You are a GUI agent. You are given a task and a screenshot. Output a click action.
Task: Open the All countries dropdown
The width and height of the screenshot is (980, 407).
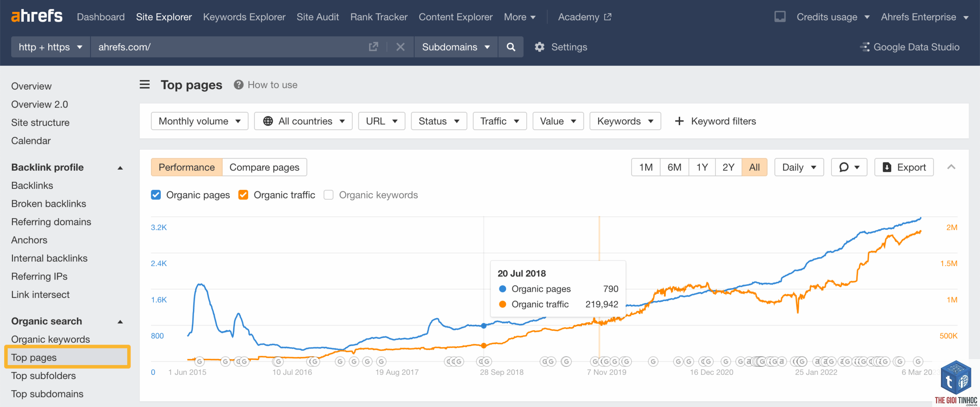coord(303,121)
